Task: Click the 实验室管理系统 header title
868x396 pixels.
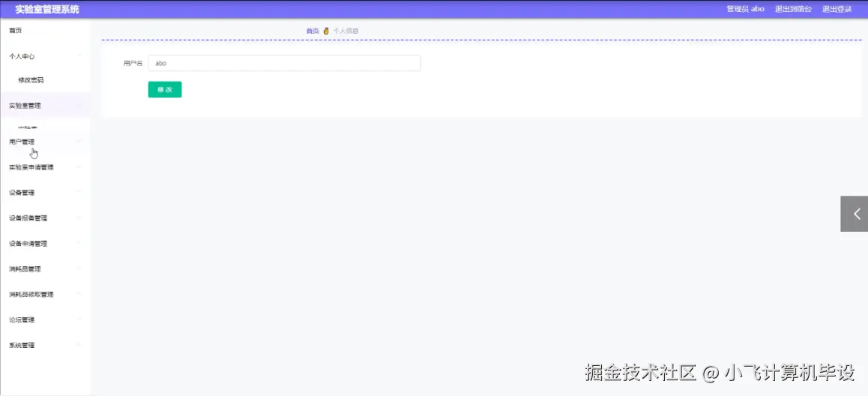Action: 47,9
